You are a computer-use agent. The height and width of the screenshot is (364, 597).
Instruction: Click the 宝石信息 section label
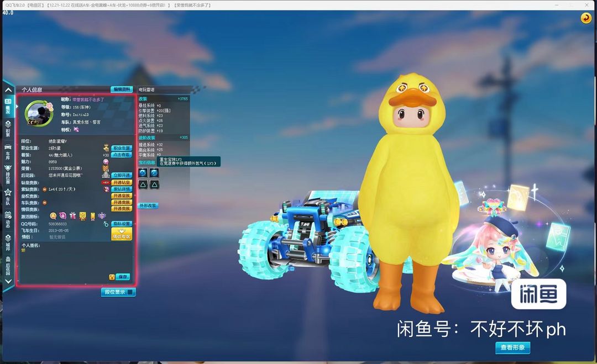tap(147, 163)
